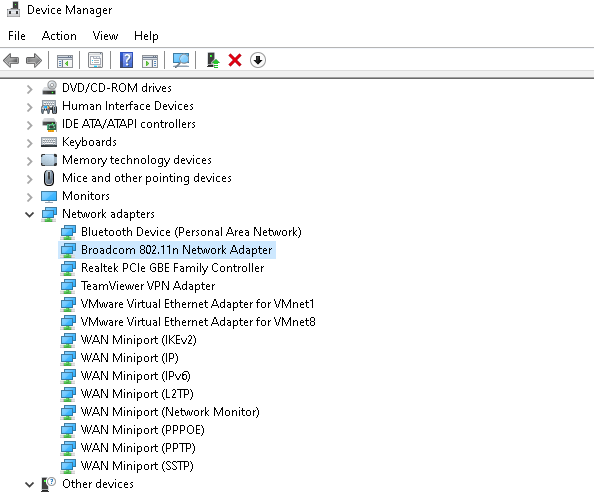Expand the Keyboards category
594x493 pixels.
pyautogui.click(x=30, y=143)
